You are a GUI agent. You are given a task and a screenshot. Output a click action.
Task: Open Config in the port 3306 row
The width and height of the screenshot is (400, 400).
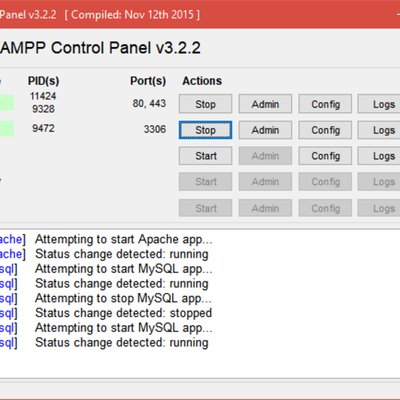[x=325, y=130]
